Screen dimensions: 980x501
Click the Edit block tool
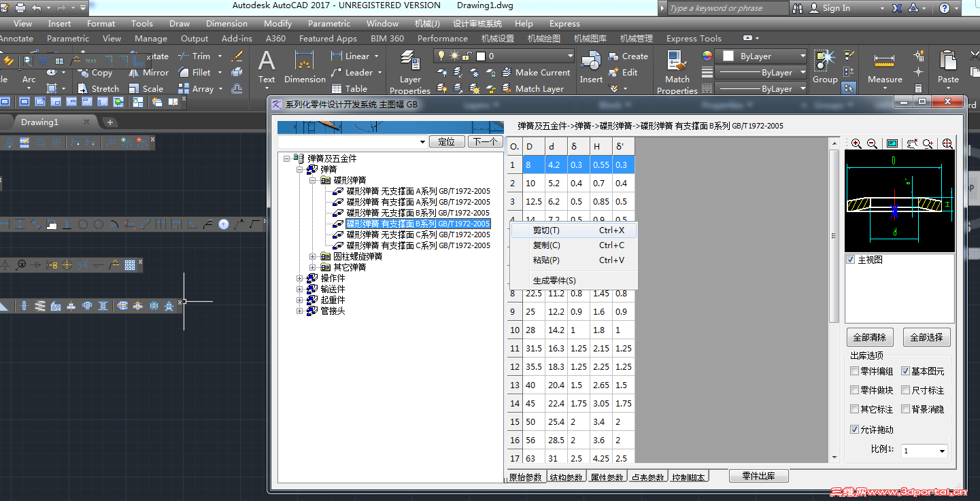pyautogui.click(x=622, y=73)
